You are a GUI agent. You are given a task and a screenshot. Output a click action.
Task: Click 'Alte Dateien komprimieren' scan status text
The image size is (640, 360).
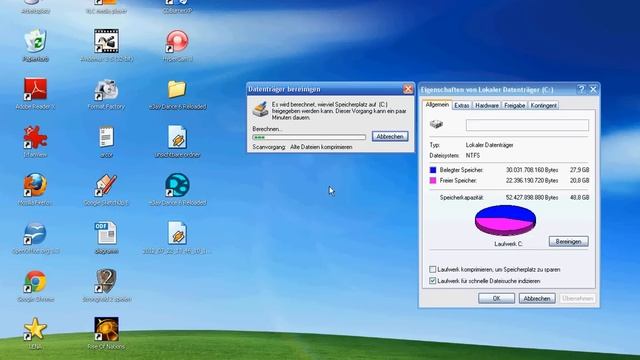click(x=321, y=147)
